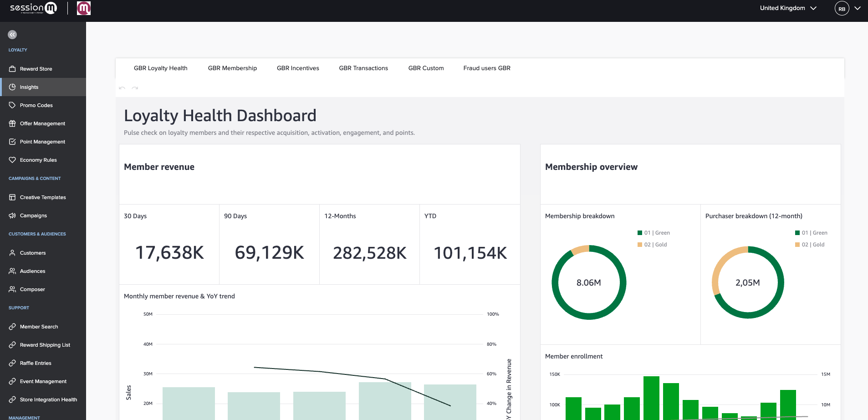Click the Promo Codes tag icon
The image size is (868, 420).
12,105
